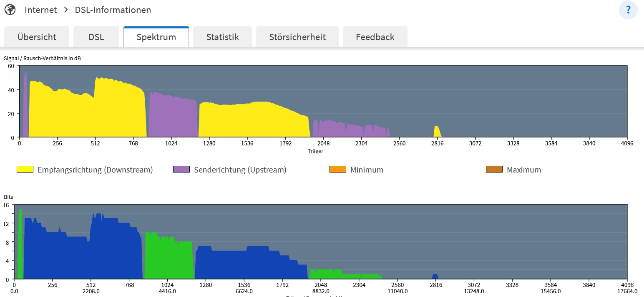The width and height of the screenshot is (644, 297).
Task: Go to the Statistik tab
Action: coord(222,37)
